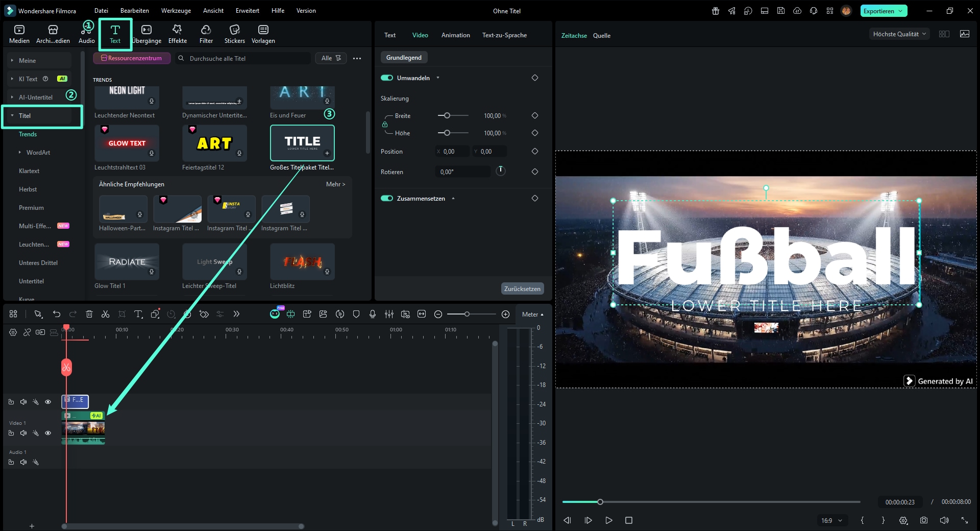Screen dimensions: 980x531
Task: Open the Effekte effects panel
Action: pos(177,34)
